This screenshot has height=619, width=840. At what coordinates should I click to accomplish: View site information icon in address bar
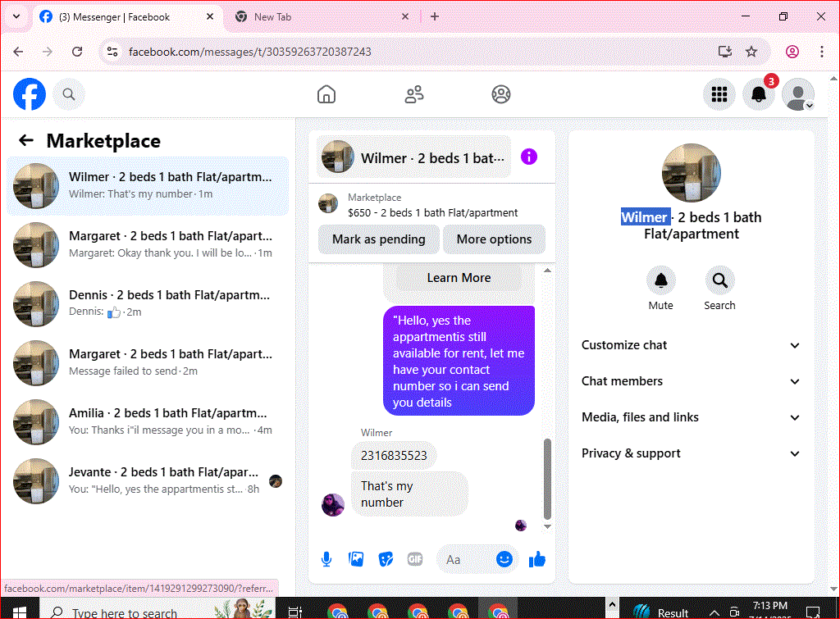click(112, 52)
